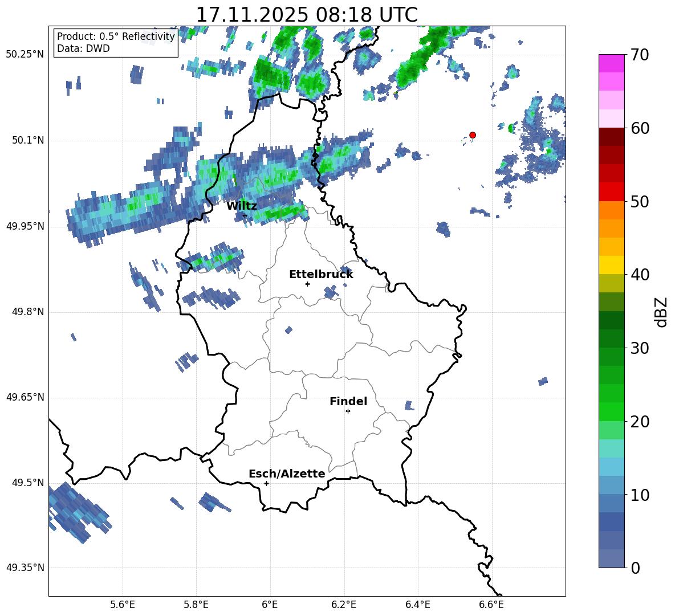Click the Product: 0.5° Reflectivity text

pyautogui.click(x=116, y=37)
